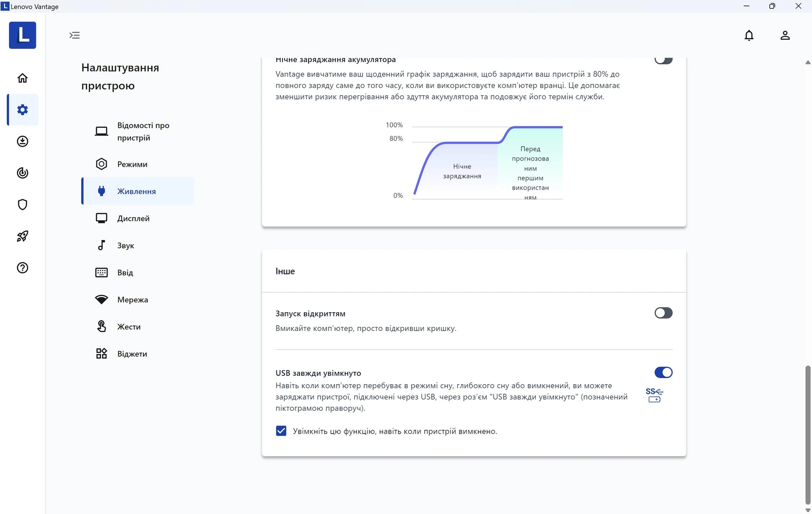Click the Запуск відкриттям title text
The image size is (812, 514).
coord(310,313)
